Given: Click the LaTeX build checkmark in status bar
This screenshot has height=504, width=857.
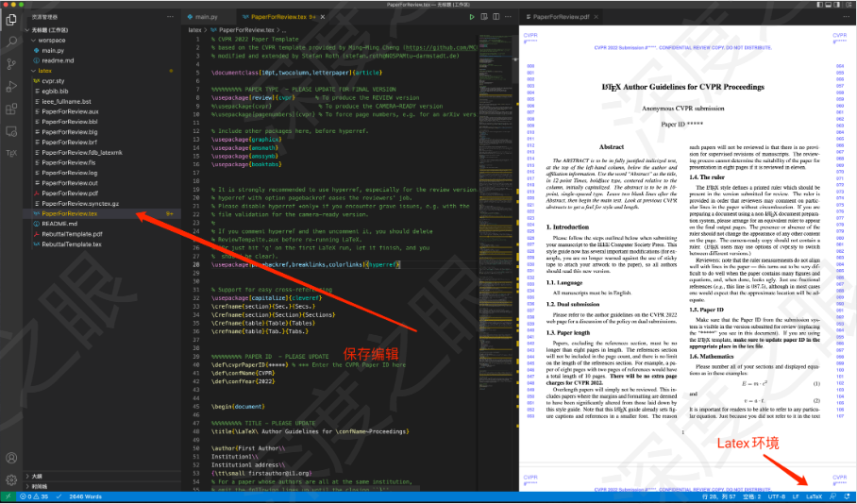Looking at the screenshot, I should [59, 496].
